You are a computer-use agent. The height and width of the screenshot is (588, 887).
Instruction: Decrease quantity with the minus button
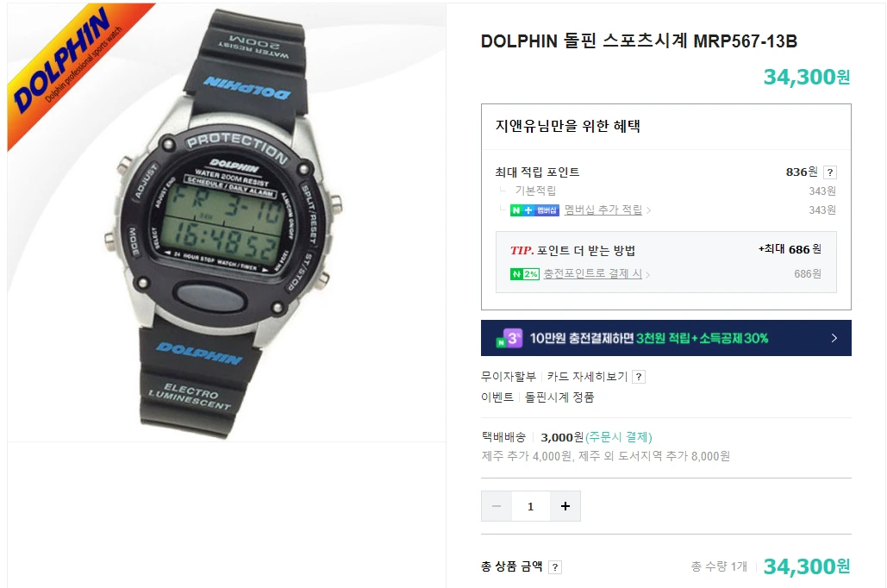coord(497,506)
